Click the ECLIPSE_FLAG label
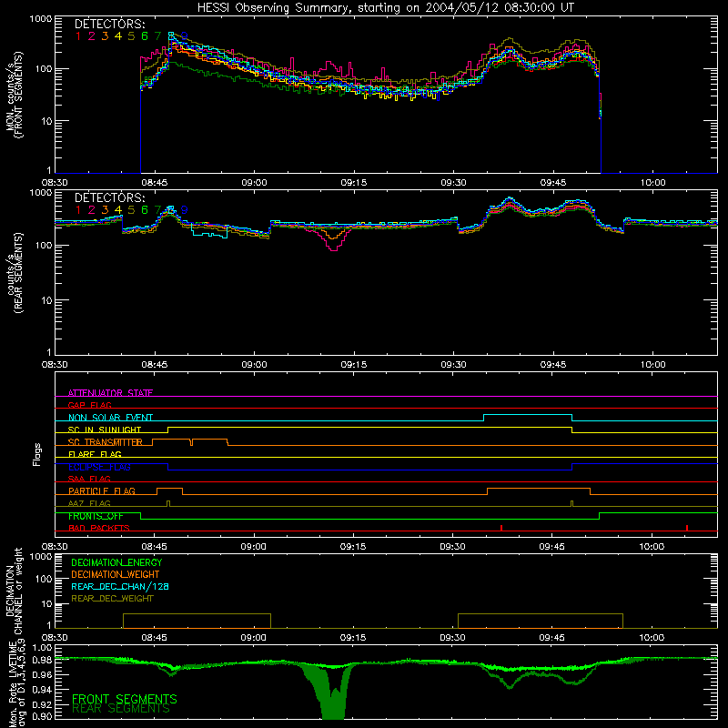The width and height of the screenshot is (728, 728). point(99,467)
